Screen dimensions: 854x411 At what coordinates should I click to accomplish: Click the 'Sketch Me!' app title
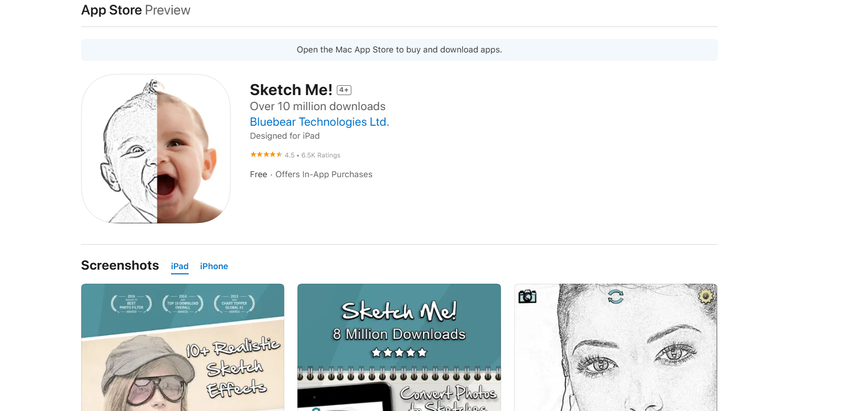point(291,90)
